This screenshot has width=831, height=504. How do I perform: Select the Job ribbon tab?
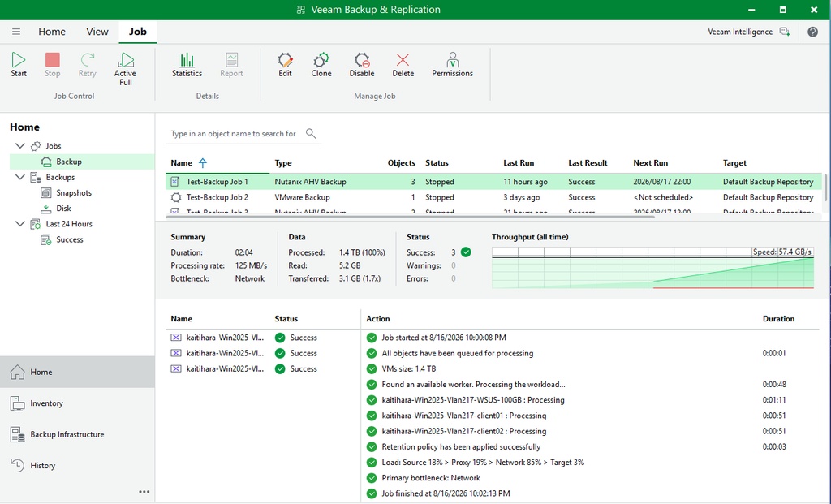point(138,32)
